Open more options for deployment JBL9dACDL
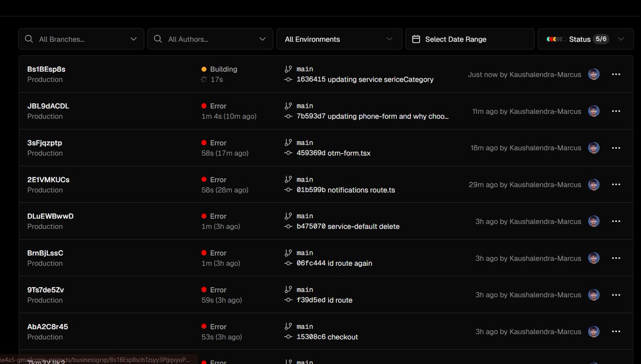The height and width of the screenshot is (364, 641). coord(616,111)
